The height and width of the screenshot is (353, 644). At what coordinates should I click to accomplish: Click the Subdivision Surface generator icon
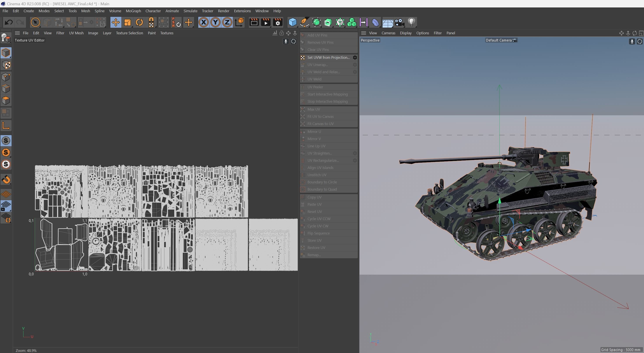point(316,23)
